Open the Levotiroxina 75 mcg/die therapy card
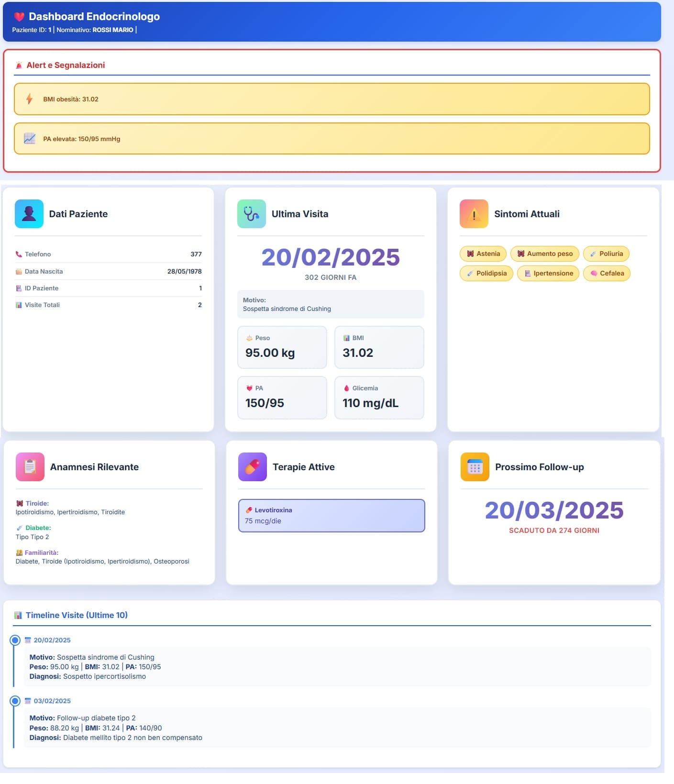 [x=331, y=516]
